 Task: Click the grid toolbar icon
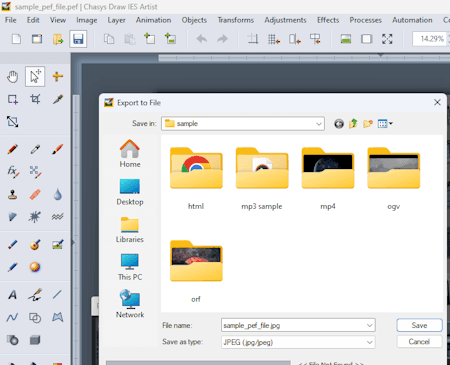tap(274, 39)
